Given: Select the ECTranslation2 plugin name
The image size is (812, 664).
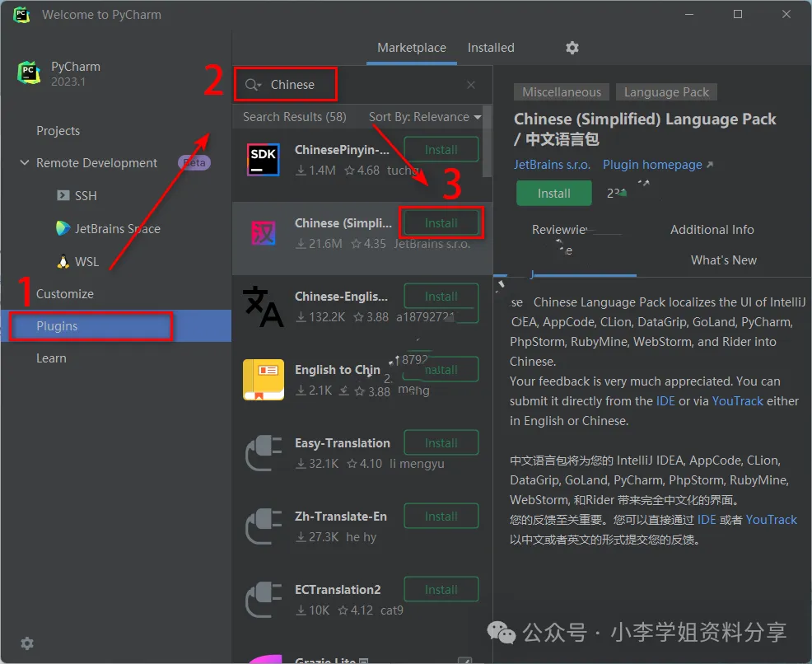Looking at the screenshot, I should pos(338,590).
